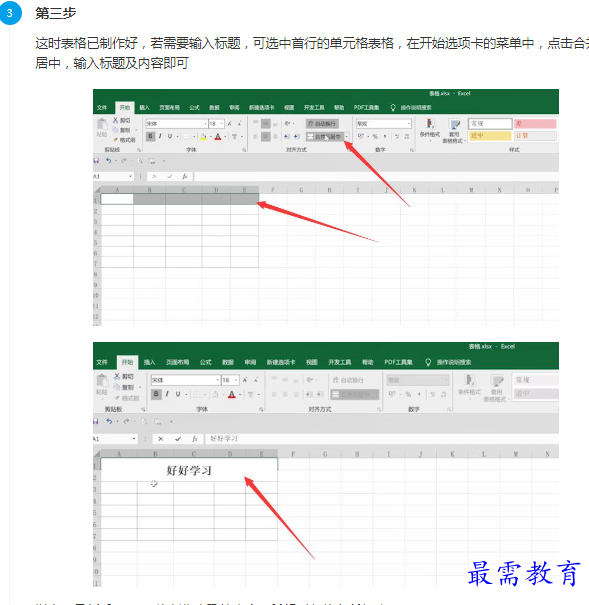Switch to 开发工具 tab in 好好学习 Excel screenshot
The image size is (589, 605).
[340, 362]
